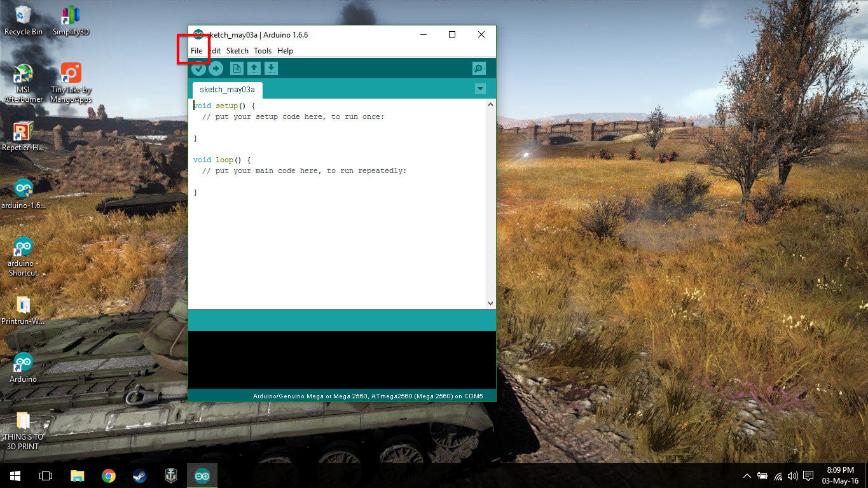Click the editor scrollbar down arrow
Image resolution: width=868 pixels, height=488 pixels.
[x=490, y=304]
